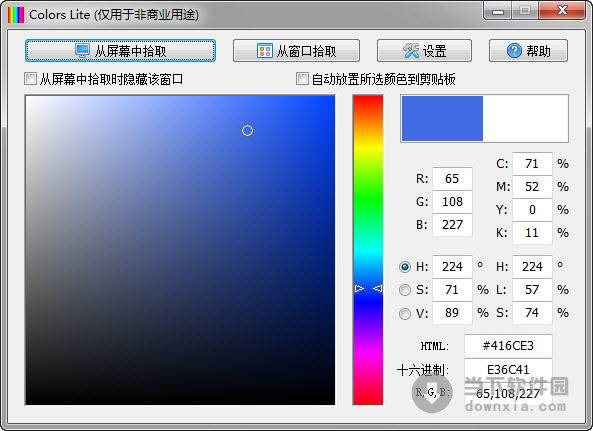593x431 pixels.
Task: Select the S saturation radio button
Action: 405,290
